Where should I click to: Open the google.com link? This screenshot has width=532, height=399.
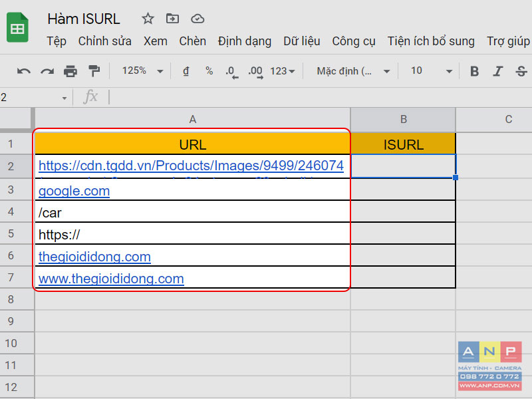coord(74,191)
